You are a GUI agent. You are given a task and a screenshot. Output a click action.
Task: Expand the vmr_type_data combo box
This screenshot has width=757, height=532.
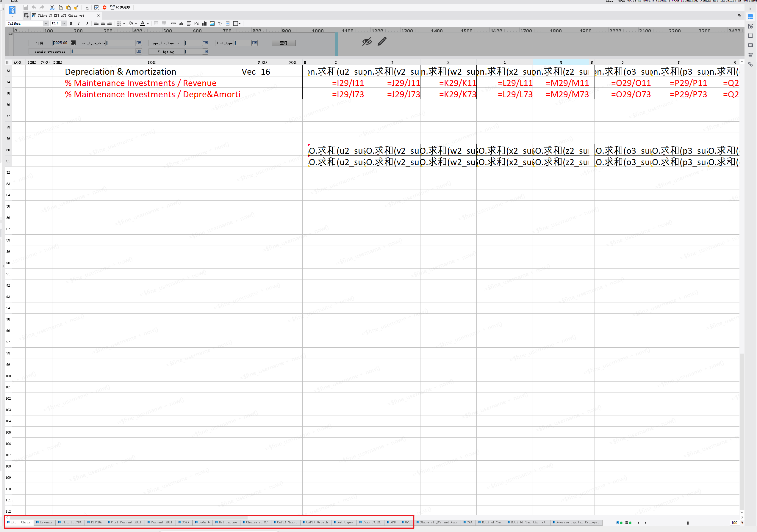[139, 43]
